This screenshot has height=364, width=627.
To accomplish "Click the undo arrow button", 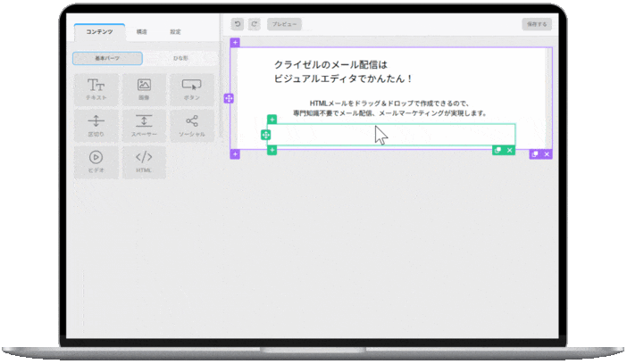I will (x=237, y=24).
